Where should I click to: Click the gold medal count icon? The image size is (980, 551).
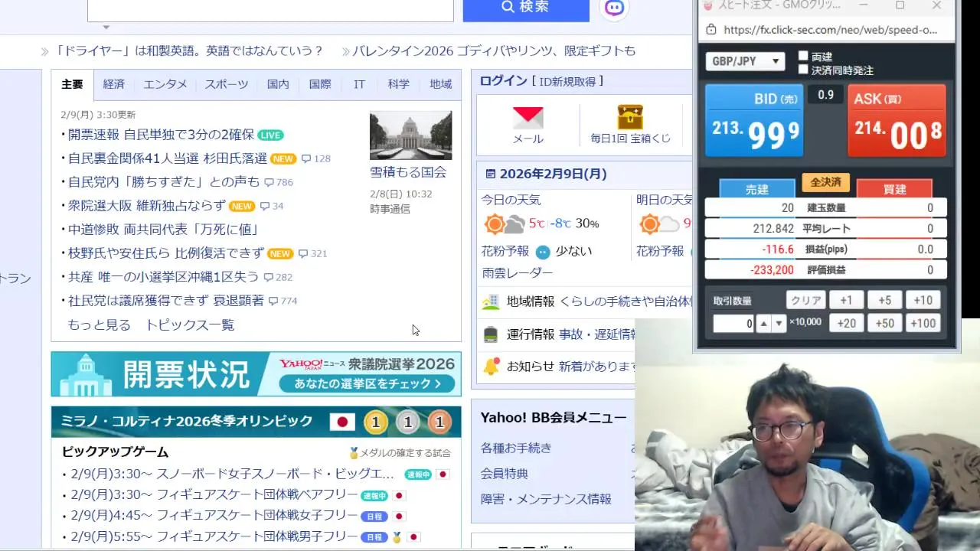point(375,422)
